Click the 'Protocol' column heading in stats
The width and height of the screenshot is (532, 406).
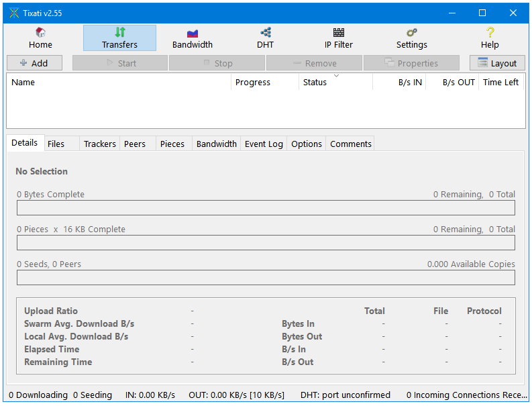(x=484, y=311)
